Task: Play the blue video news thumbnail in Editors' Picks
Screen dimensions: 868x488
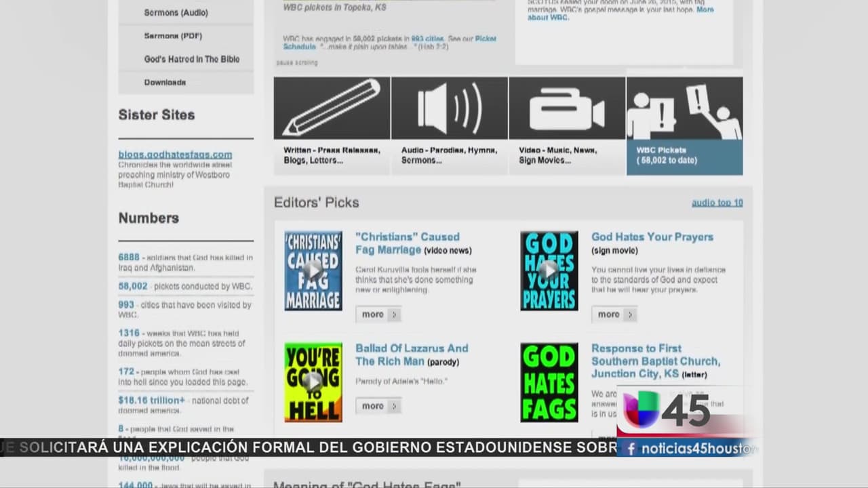Action: pyautogui.click(x=313, y=270)
